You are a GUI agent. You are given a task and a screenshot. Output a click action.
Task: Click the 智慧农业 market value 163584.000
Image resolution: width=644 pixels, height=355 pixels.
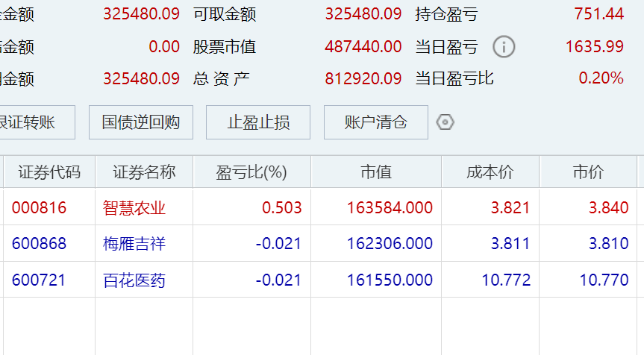(390, 208)
